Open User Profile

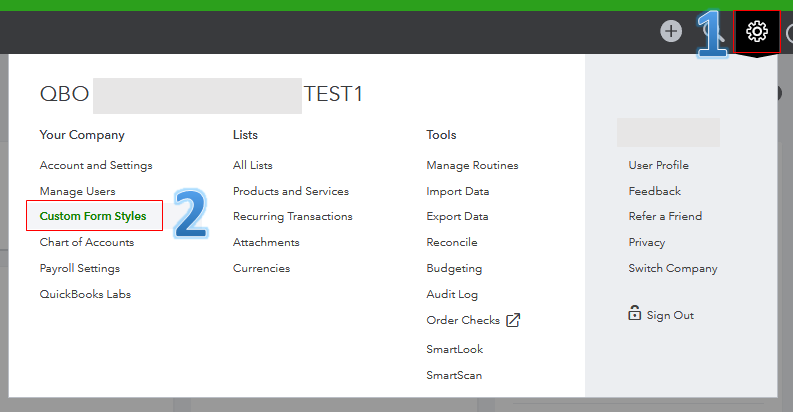pos(658,165)
